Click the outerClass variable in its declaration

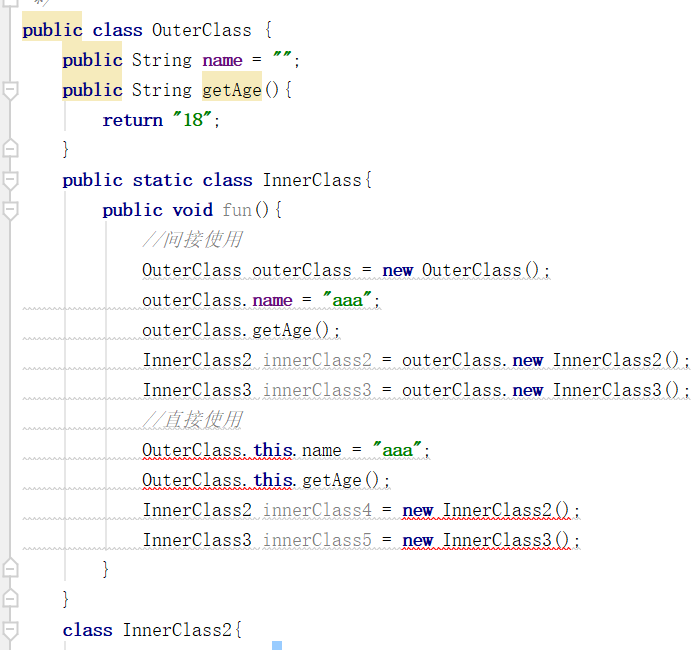pyautogui.click(x=302, y=270)
